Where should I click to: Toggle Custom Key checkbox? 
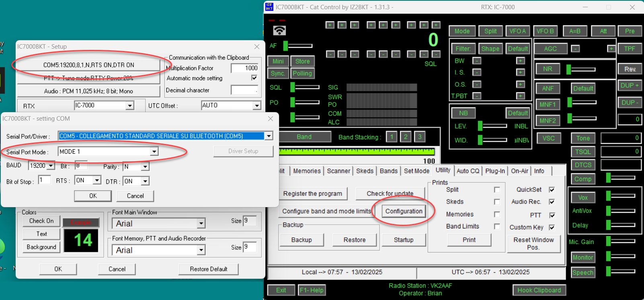tap(552, 228)
